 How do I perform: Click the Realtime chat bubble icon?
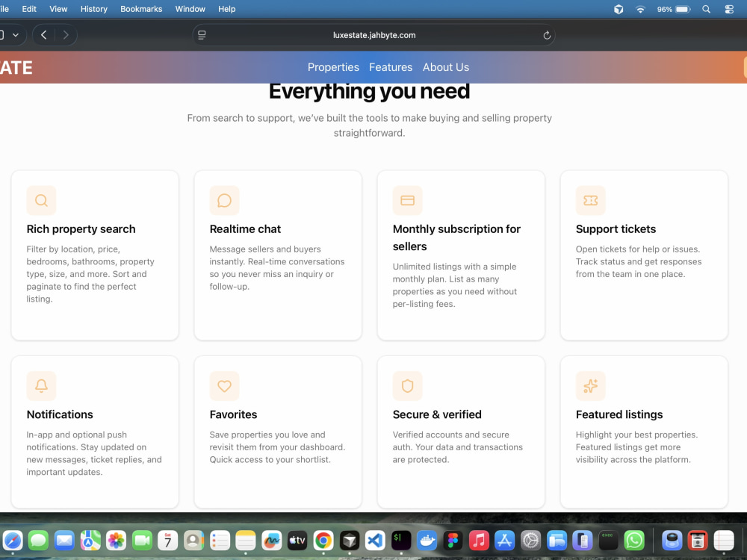pos(224,200)
